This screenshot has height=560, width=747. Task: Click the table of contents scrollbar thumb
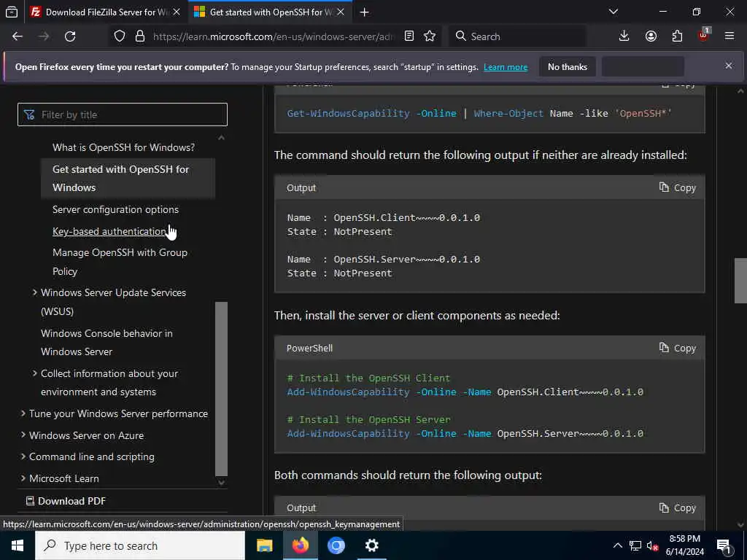point(221,389)
